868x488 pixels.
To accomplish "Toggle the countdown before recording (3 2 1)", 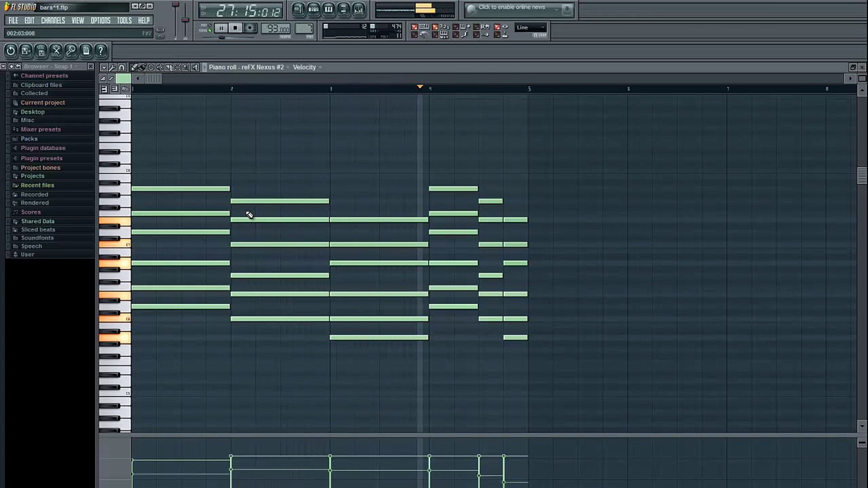I will [435, 27].
